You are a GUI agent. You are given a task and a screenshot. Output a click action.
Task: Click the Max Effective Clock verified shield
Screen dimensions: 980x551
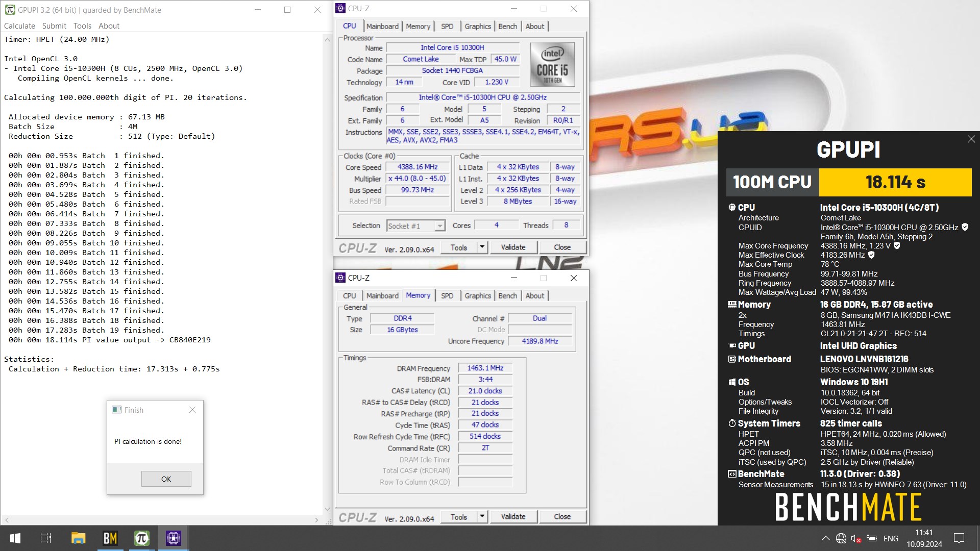pyautogui.click(x=871, y=255)
